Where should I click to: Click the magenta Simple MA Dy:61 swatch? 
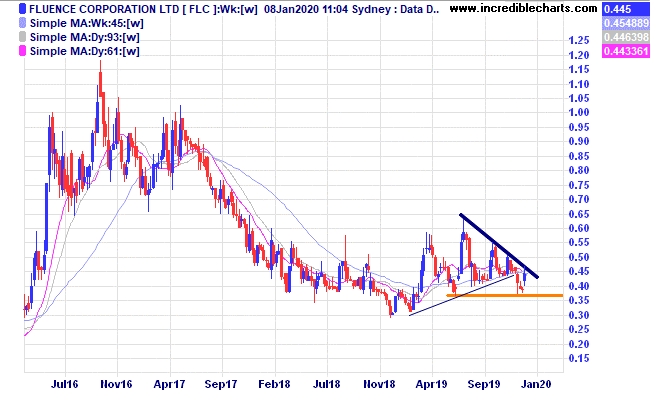[22, 51]
